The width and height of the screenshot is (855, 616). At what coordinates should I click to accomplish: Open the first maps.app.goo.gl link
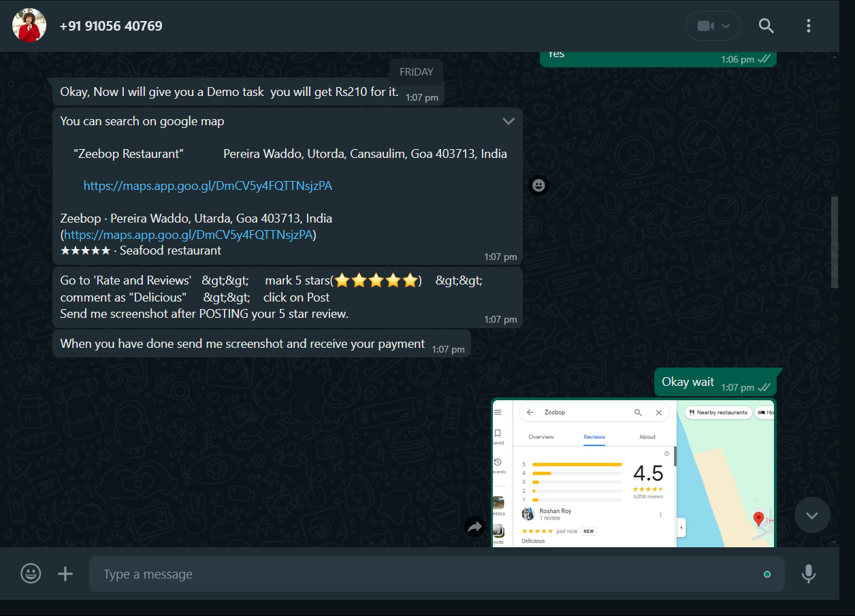[208, 186]
